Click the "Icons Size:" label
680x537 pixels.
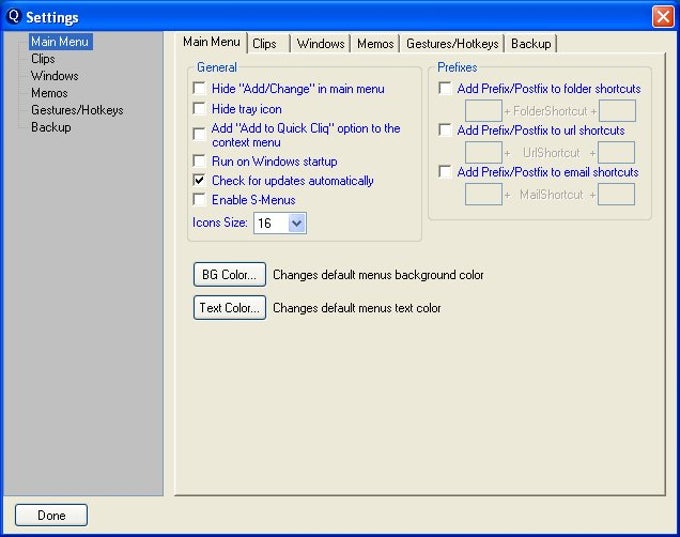[x=220, y=223]
